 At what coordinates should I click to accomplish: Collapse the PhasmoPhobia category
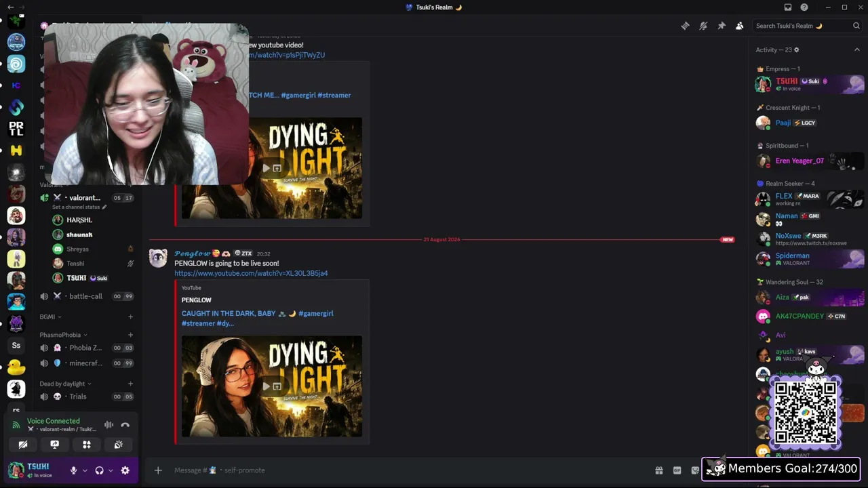click(x=64, y=335)
